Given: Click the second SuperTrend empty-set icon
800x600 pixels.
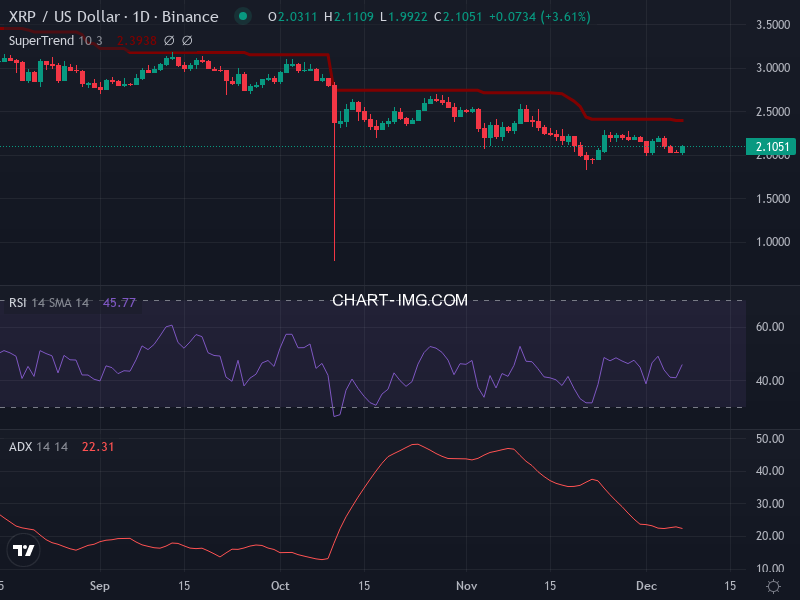Looking at the screenshot, I should click(188, 41).
